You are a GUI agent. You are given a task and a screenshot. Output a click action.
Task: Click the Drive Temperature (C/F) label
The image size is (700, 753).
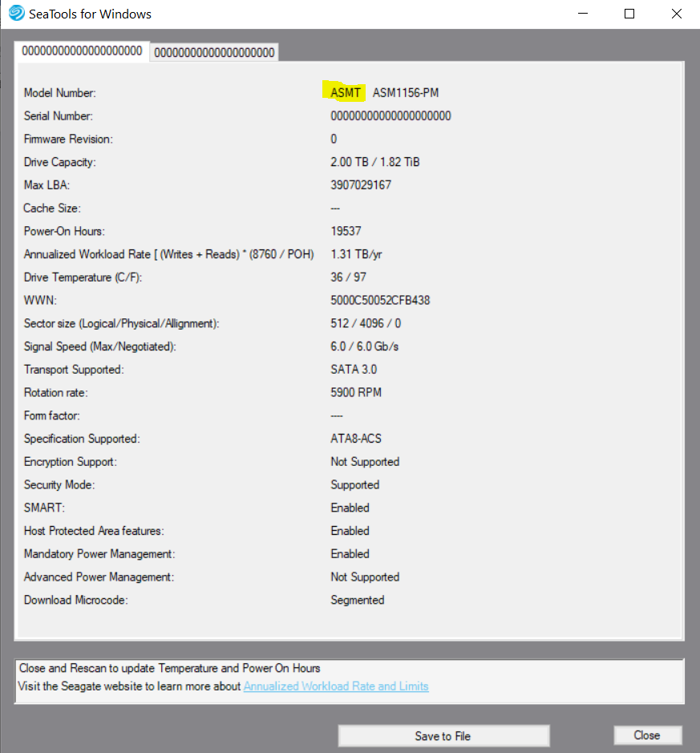click(83, 277)
